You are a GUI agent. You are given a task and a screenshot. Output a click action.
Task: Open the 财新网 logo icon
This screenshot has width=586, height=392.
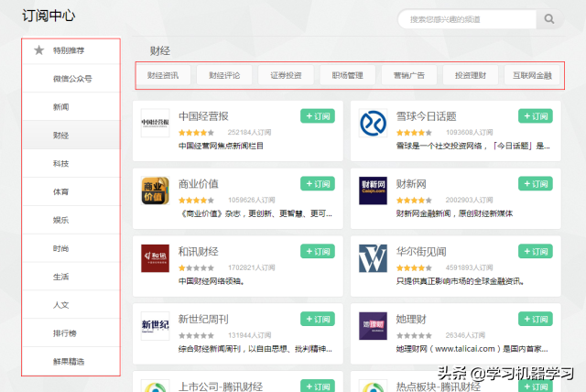click(x=373, y=191)
